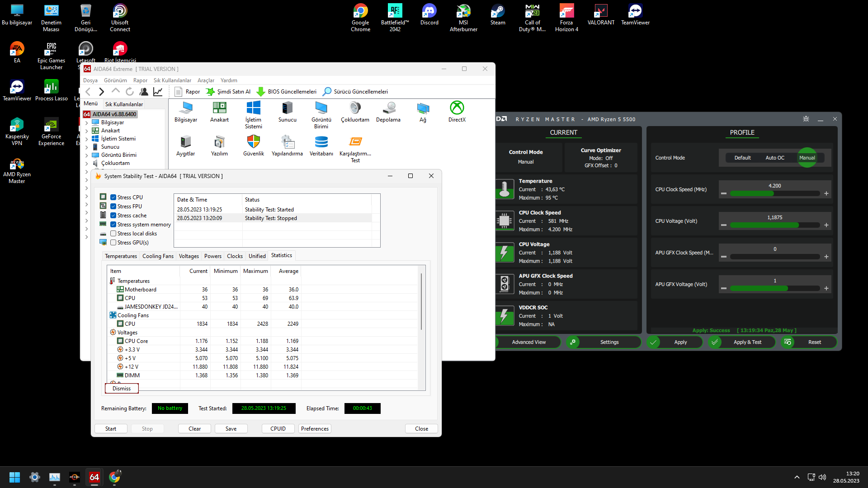Expand the Anakart tree node

pos(87,131)
